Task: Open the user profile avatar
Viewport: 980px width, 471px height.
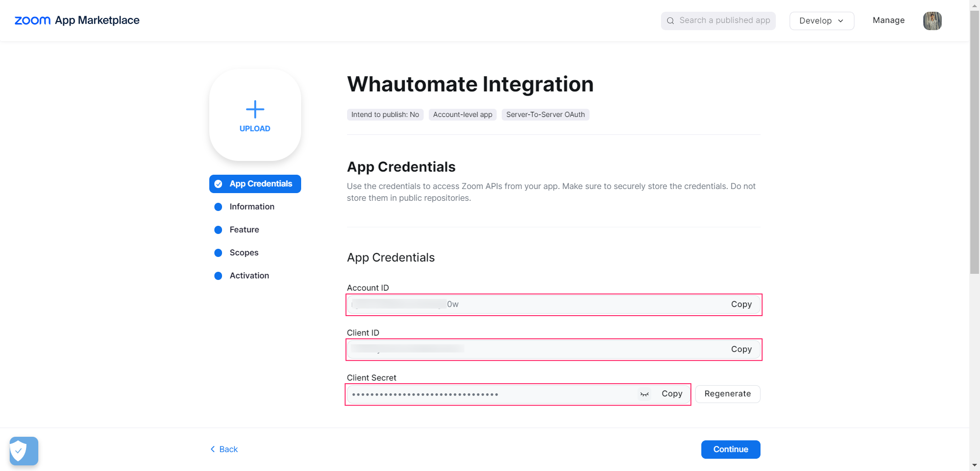Action: click(932, 21)
